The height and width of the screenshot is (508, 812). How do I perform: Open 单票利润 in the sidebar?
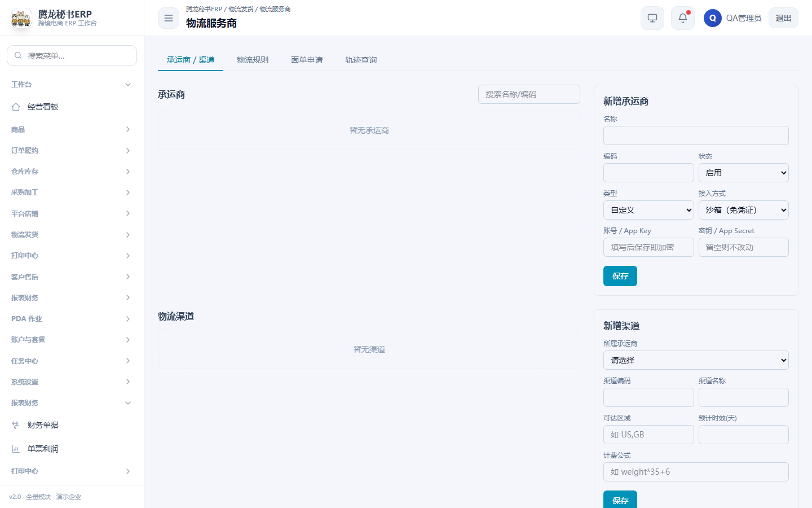click(x=72, y=449)
